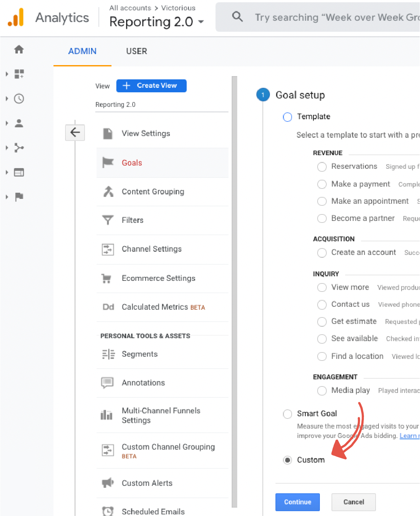Click the Home icon in left sidebar

click(x=19, y=49)
